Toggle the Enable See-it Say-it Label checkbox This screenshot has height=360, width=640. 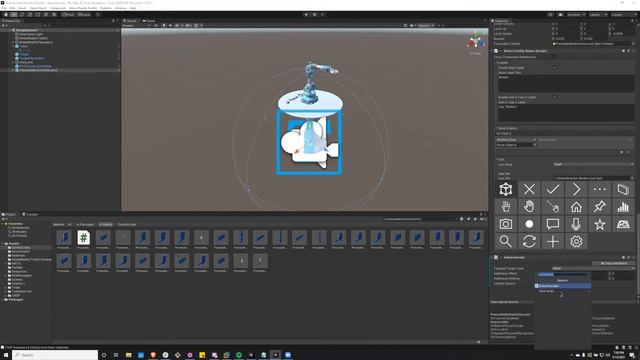(x=554, y=97)
